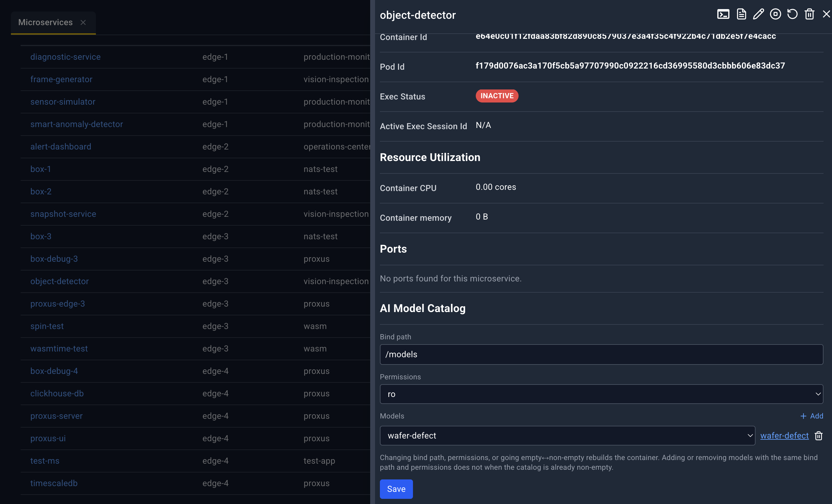Delete object-detector via header trash icon
Screen dimensions: 832x504
coord(809,14)
